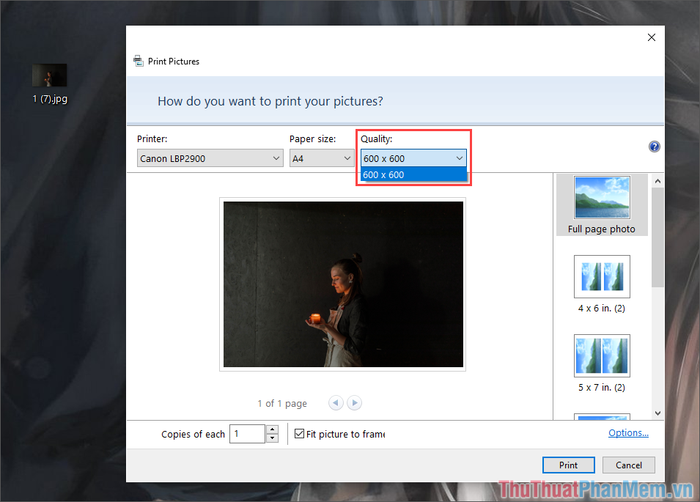Viewport: 700px width, 502px height.
Task: Go to the next page arrow
Action: 354,403
